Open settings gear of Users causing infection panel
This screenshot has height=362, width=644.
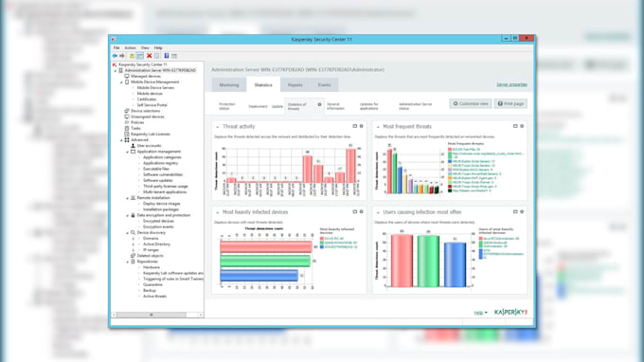coord(522,211)
